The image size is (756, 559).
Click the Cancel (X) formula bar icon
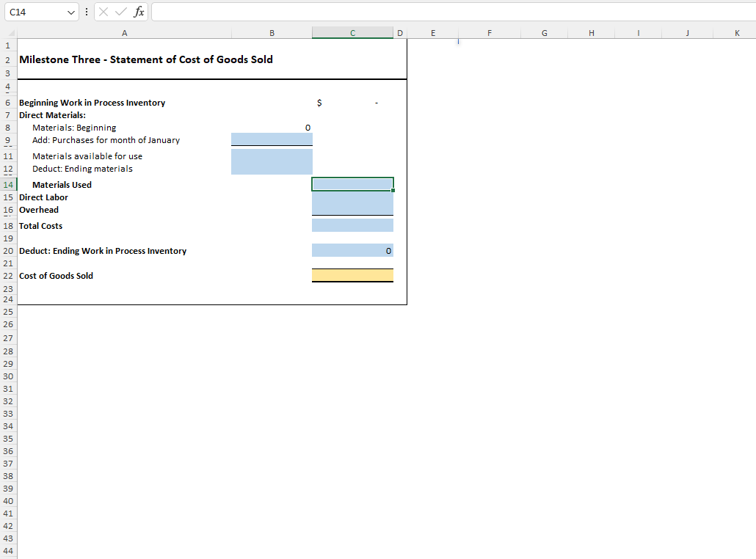(103, 12)
